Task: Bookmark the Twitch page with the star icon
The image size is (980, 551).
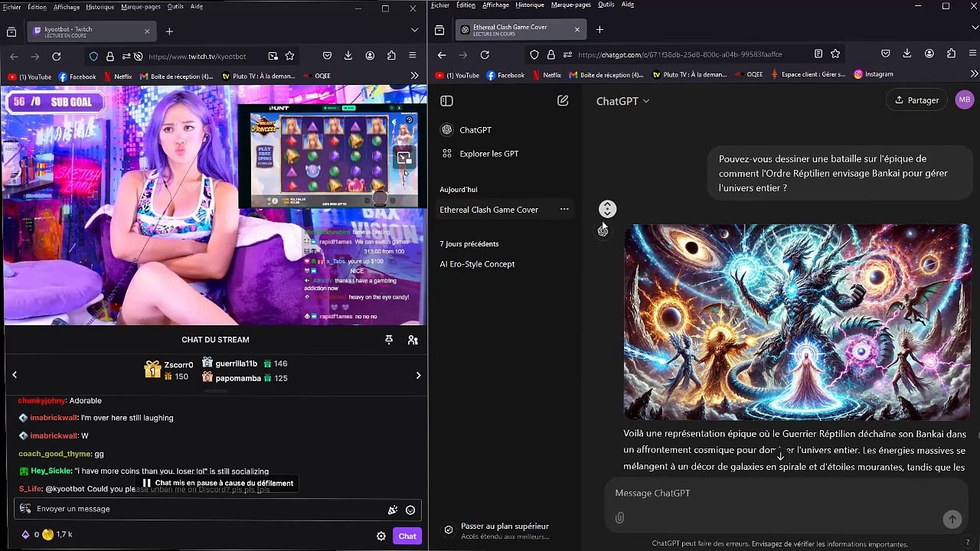Action: 289,56
